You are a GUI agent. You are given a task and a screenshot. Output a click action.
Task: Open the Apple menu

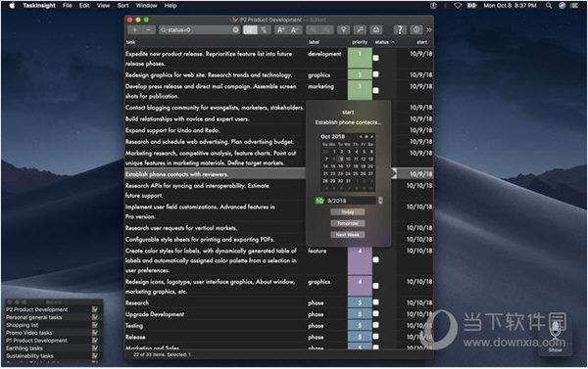[12, 6]
